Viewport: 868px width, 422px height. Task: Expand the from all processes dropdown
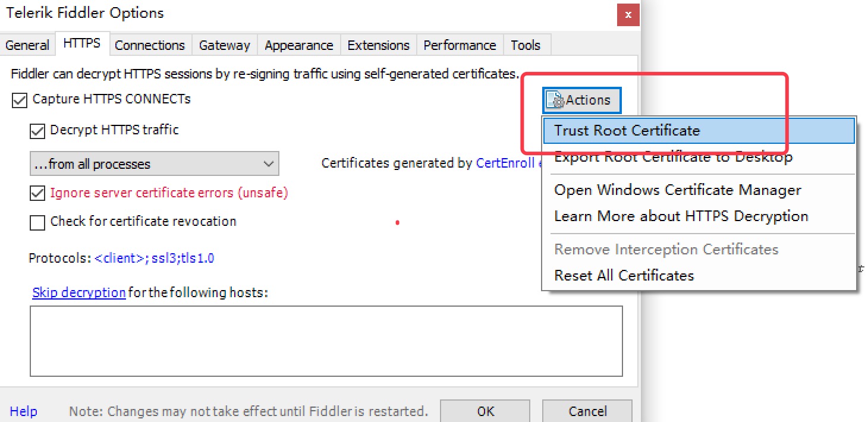[x=154, y=164]
